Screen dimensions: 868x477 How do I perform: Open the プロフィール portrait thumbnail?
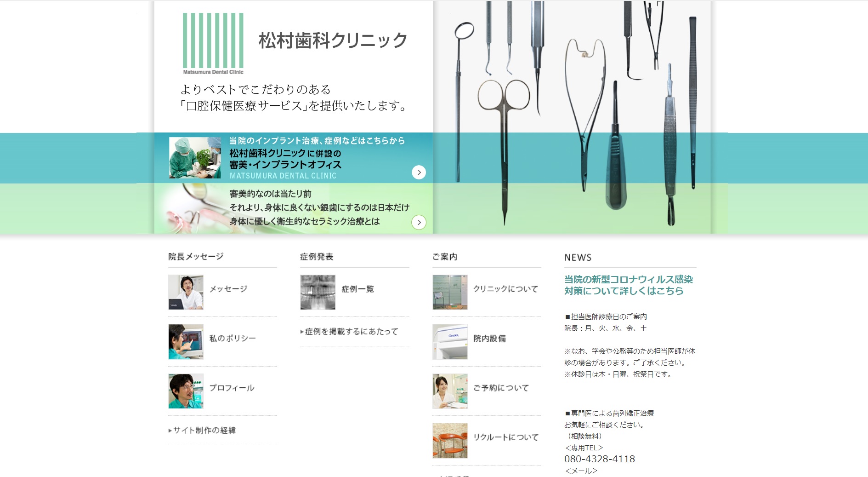tap(186, 391)
